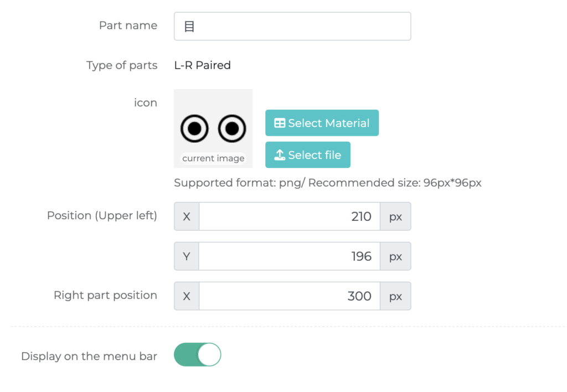Click the px label next to Y position
The width and height of the screenshot is (567, 392).
point(395,256)
